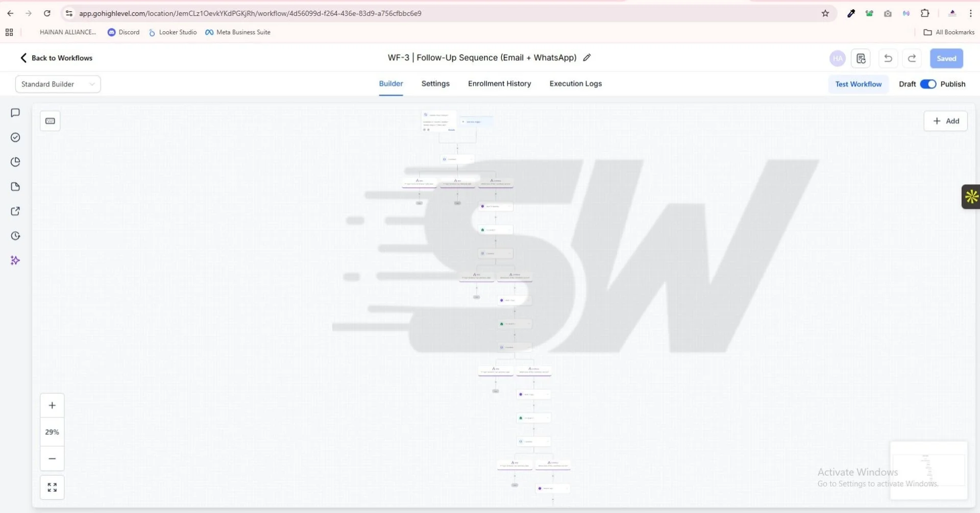This screenshot has width=980, height=513.
Task: Zoom out the canvas with minus button
Action: (52, 458)
